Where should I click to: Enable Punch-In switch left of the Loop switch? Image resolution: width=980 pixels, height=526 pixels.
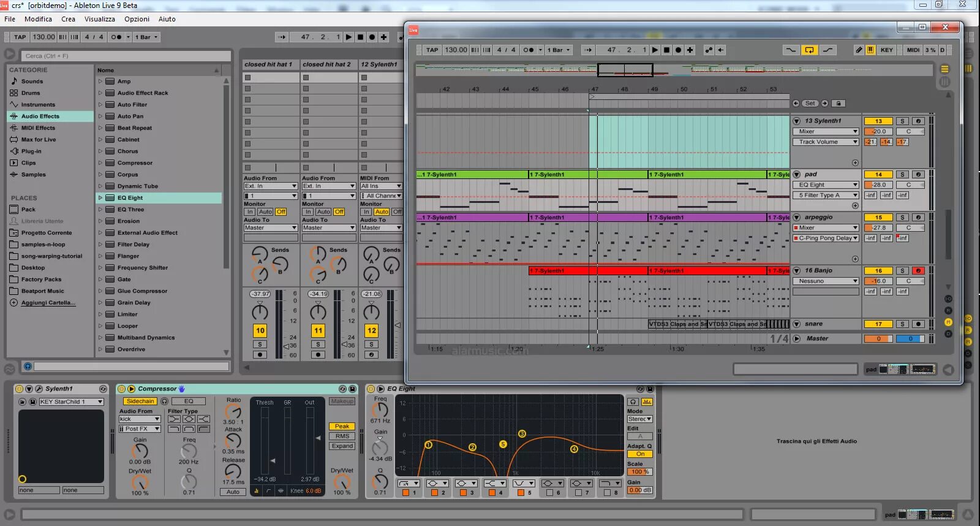pyautogui.click(x=791, y=50)
